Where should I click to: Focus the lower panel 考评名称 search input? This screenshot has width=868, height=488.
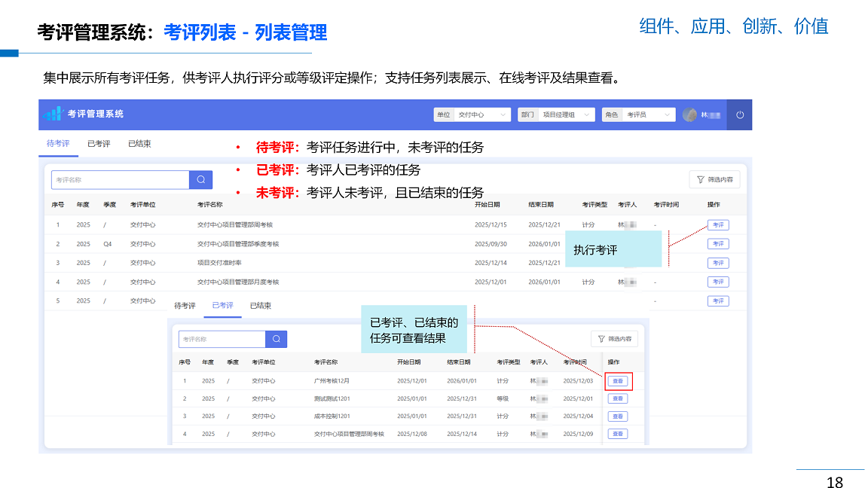[x=222, y=339]
